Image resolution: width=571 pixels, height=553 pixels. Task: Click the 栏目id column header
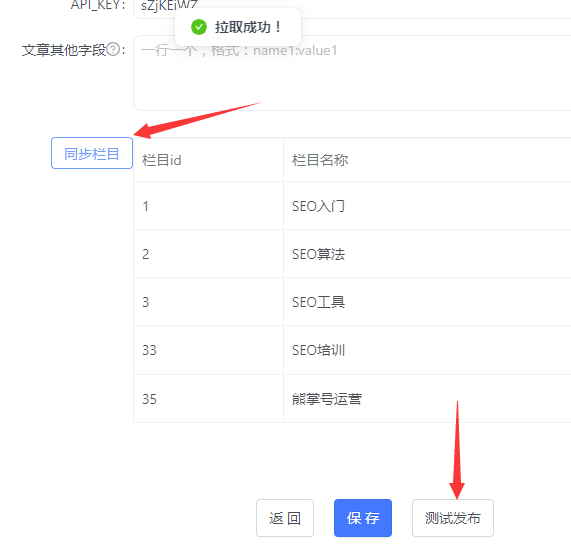pyautogui.click(x=208, y=160)
